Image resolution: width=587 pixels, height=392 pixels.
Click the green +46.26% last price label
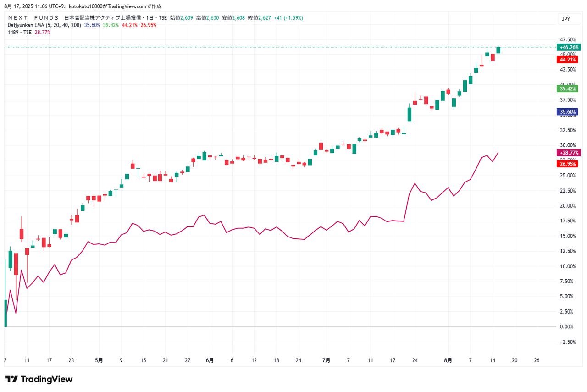pos(568,47)
